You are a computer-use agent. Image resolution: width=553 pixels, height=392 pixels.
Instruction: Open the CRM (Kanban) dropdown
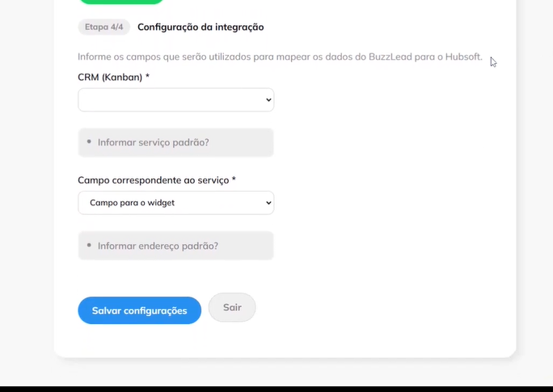[x=175, y=99]
